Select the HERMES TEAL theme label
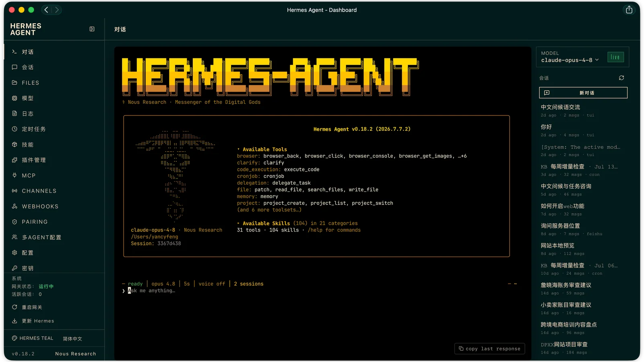The image size is (644, 362). coord(36,338)
